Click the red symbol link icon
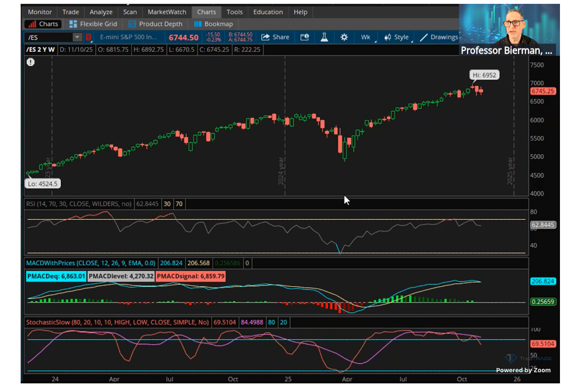The image size is (583, 392). tap(88, 37)
